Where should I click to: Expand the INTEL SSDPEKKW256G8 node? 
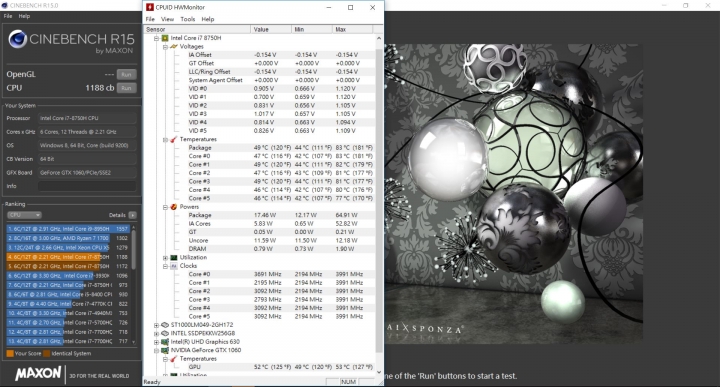(157, 334)
